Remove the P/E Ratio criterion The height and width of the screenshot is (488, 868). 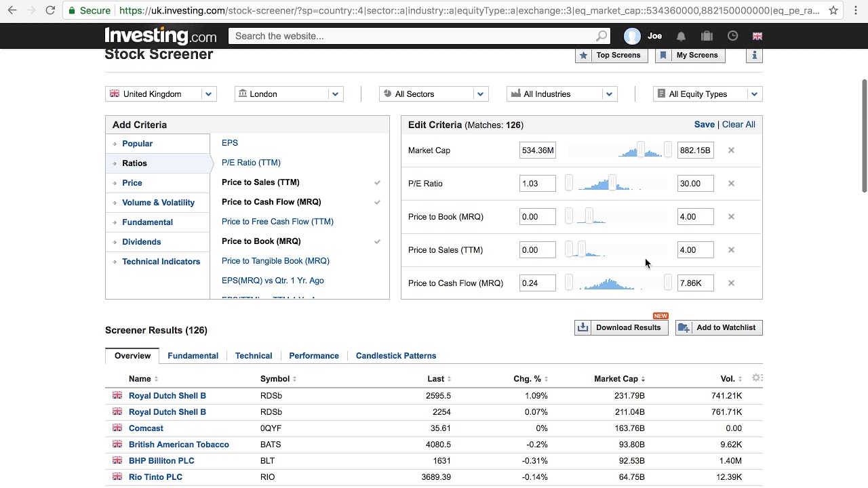click(731, 184)
